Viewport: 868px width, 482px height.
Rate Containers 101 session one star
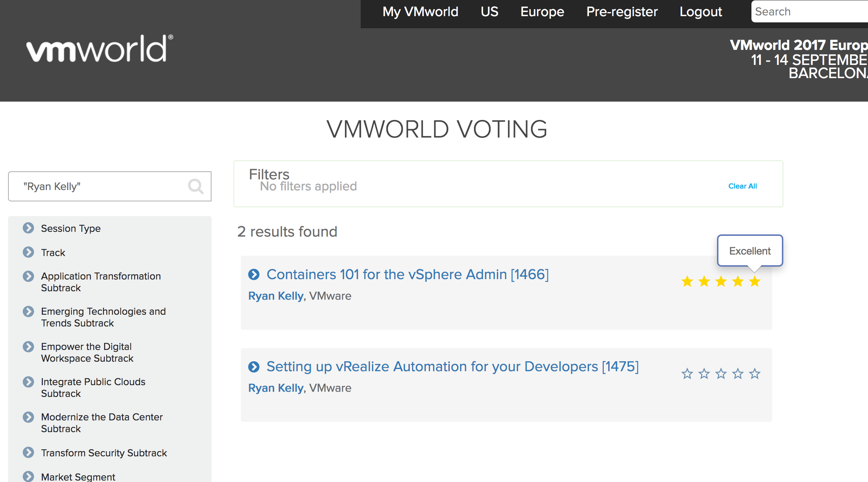[x=687, y=282]
